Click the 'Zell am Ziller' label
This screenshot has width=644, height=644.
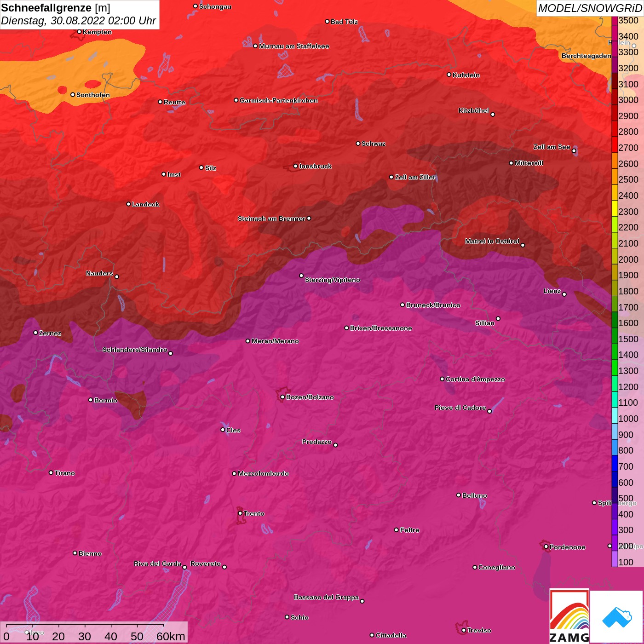pyautogui.click(x=415, y=177)
